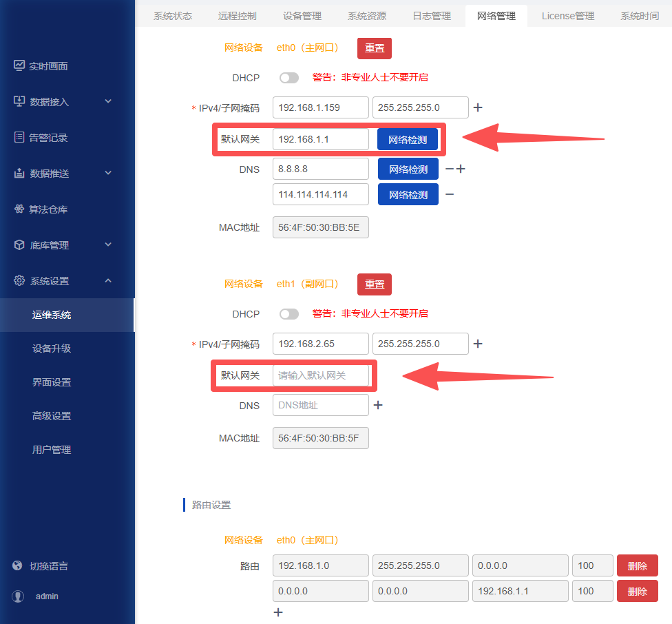Open the License管理 tab
This screenshot has width=672, height=624.
pos(568,16)
